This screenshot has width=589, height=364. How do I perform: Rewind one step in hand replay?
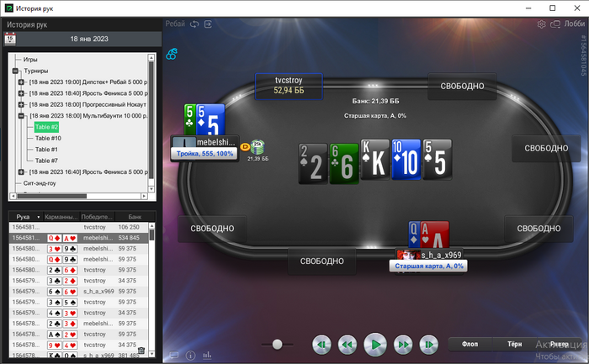[348, 344]
